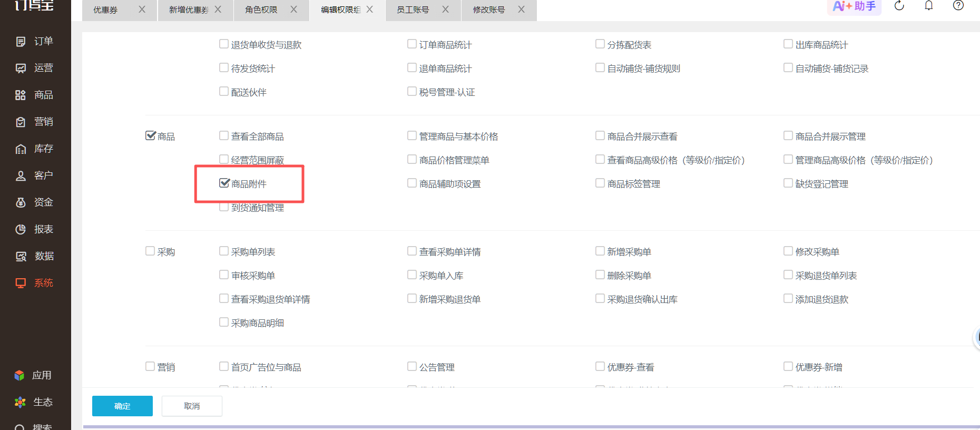Click the 取消 cancel button
Screen dimensions: 980x430
tap(192, 406)
